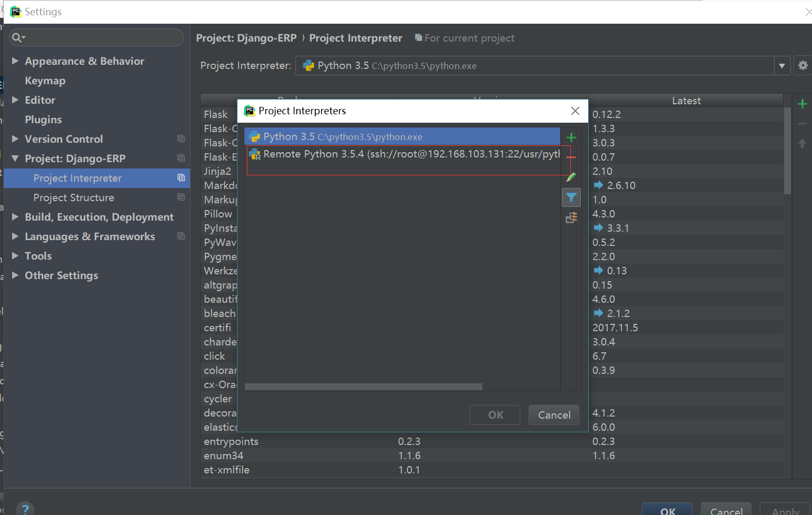Viewport: 812px width, 515px height.
Task: Expand the Build, Execution, Deployment section
Action: 15,217
